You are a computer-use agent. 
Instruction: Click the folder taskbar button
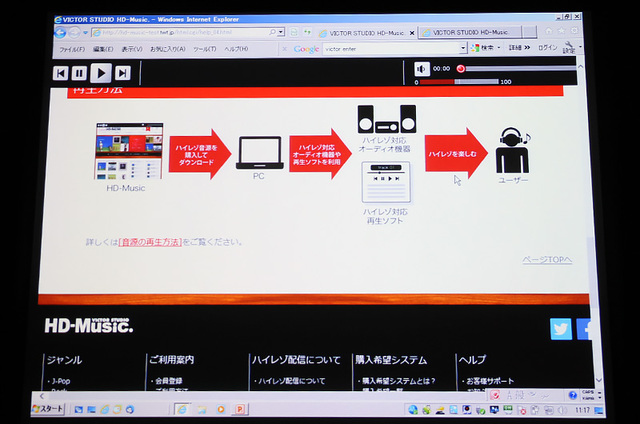(x=202, y=409)
